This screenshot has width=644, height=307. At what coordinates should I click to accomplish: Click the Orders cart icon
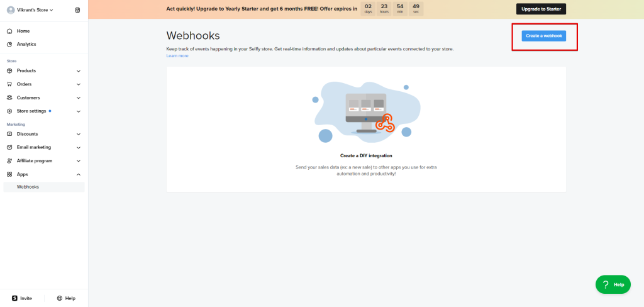9,84
